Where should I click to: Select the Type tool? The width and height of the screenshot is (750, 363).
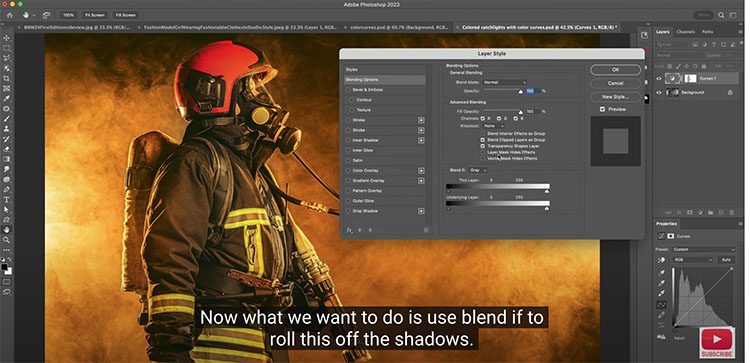pyautogui.click(x=7, y=199)
